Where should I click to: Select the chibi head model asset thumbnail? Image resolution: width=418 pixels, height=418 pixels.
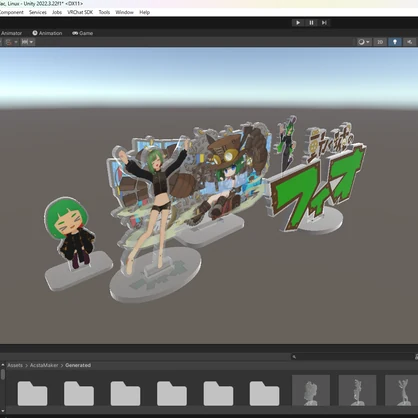(x=311, y=391)
